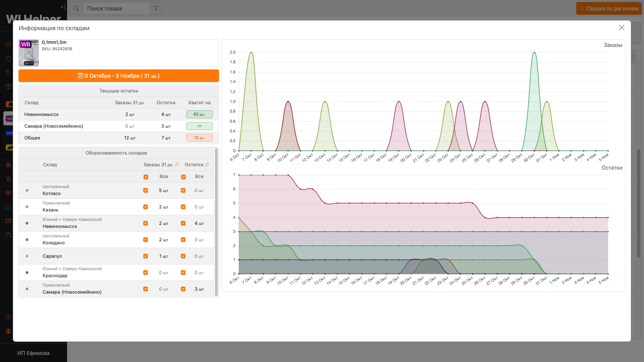Click the 19 дн. badge
This screenshot has width=644, height=362.
[x=199, y=138]
